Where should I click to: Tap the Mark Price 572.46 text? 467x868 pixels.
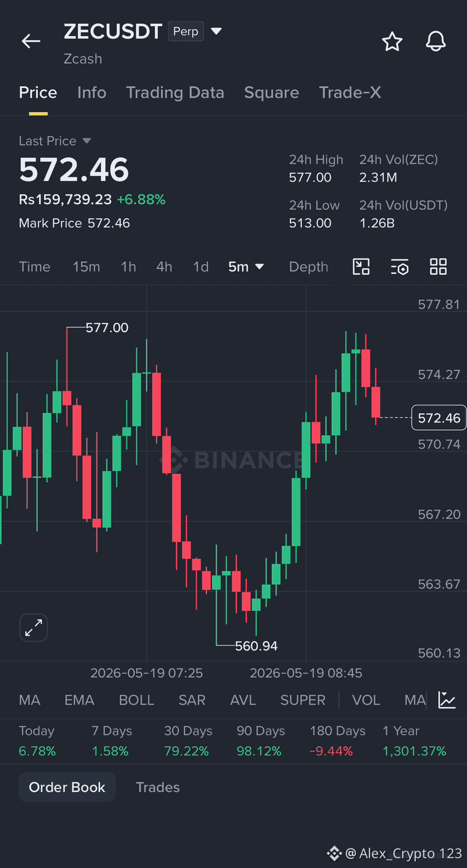point(74,223)
